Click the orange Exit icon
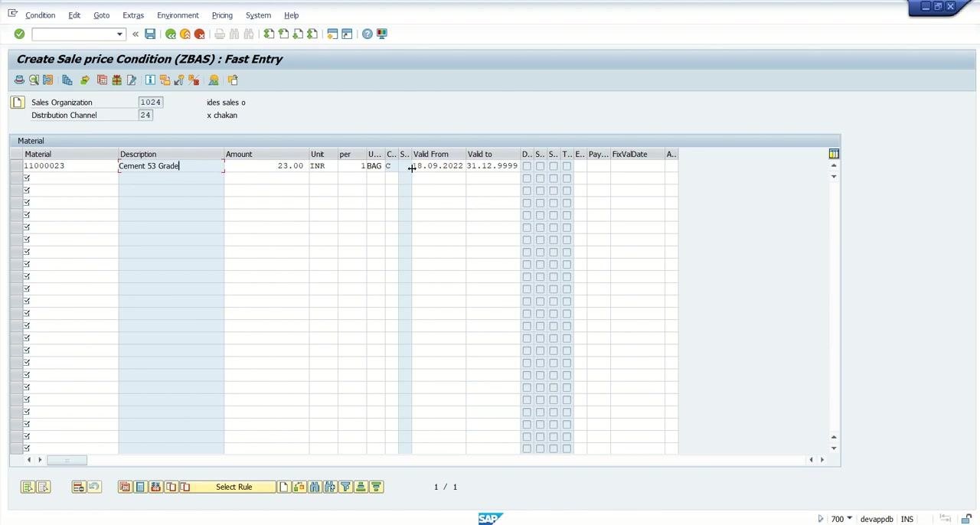The height and width of the screenshot is (525, 980). point(185,34)
